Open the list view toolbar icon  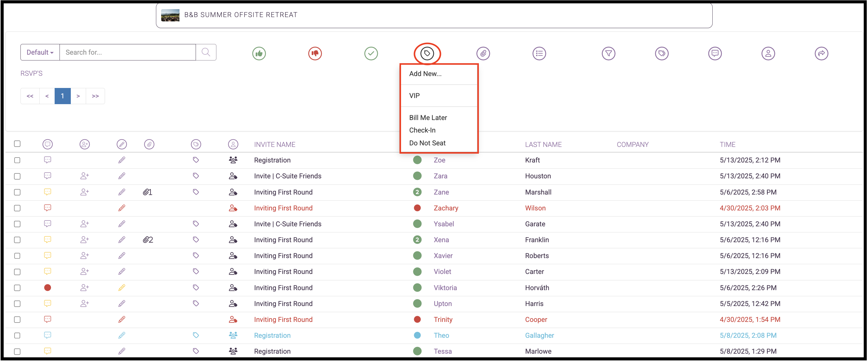[539, 53]
